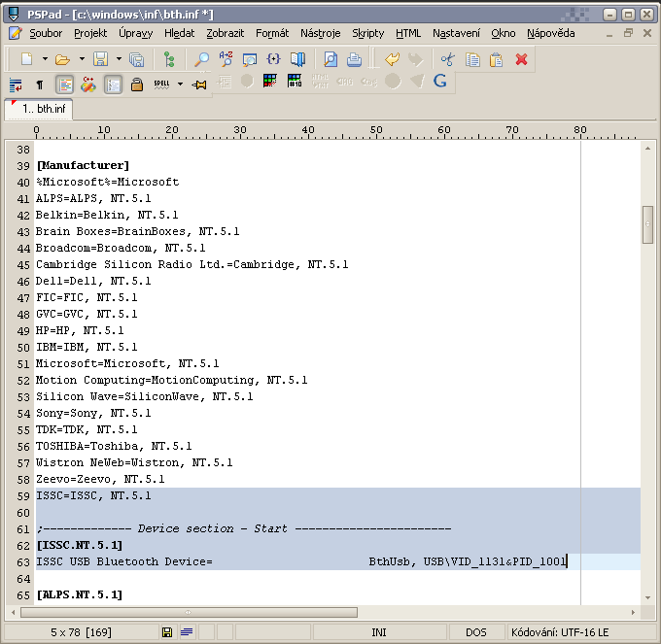Open the color picker grid icon
Screen dimensions: 661x644
[x=270, y=81]
